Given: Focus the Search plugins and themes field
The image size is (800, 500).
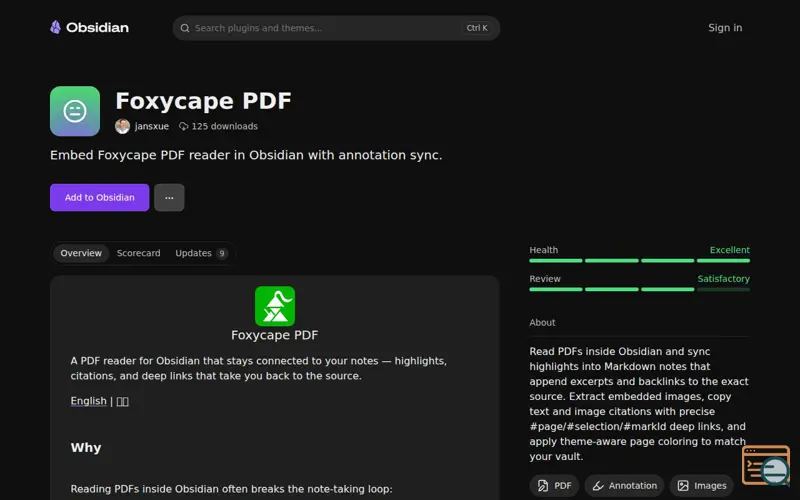Looking at the screenshot, I should 336,28.
